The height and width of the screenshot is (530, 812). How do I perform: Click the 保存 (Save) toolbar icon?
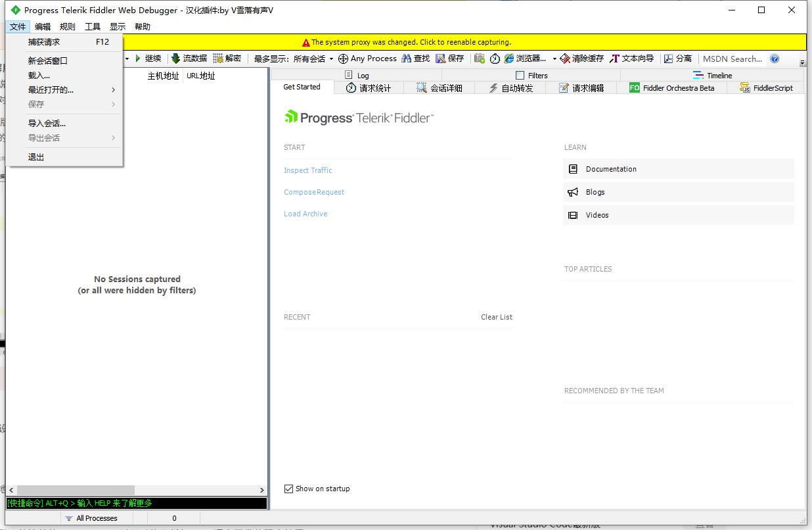click(x=441, y=59)
